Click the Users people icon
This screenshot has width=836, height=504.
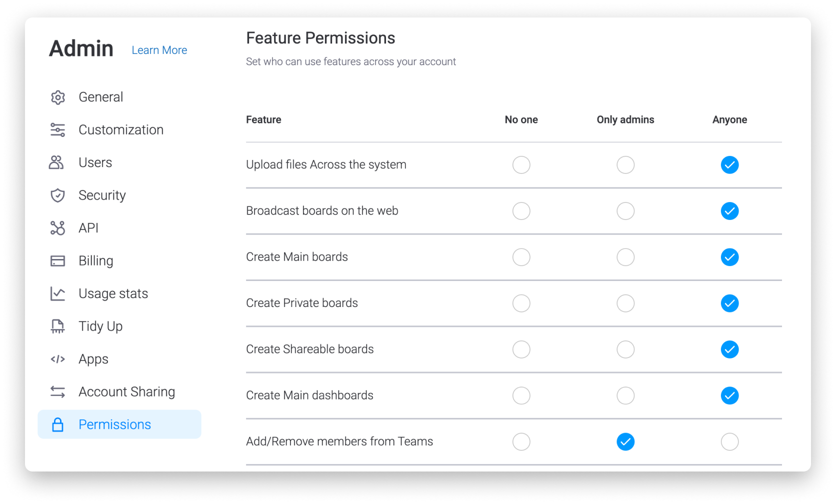[x=56, y=162]
